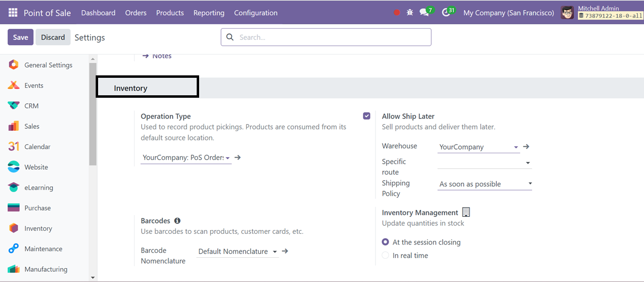Click the Purchase app icon in sidebar
This screenshot has height=282, width=644.
click(x=14, y=208)
